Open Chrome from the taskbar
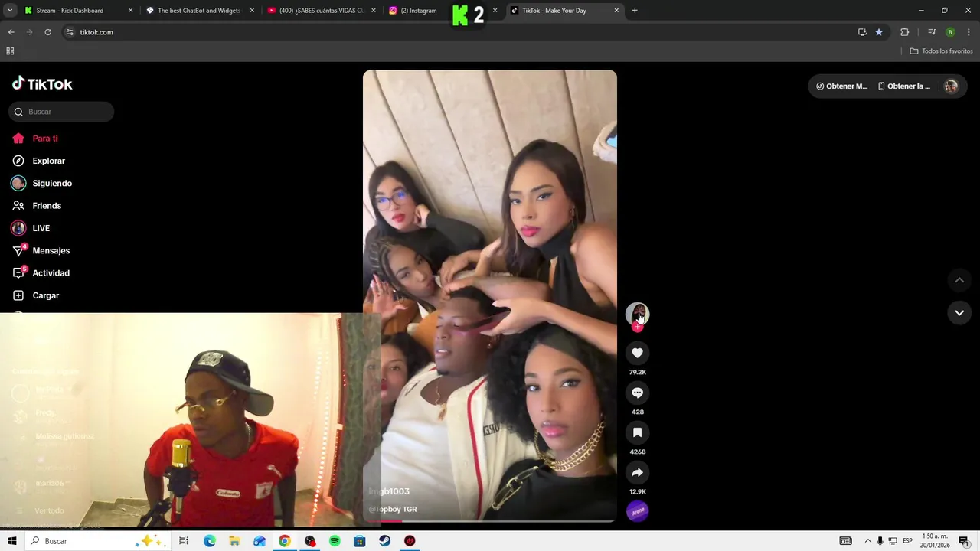Screen dimensions: 980x551 (285, 541)
